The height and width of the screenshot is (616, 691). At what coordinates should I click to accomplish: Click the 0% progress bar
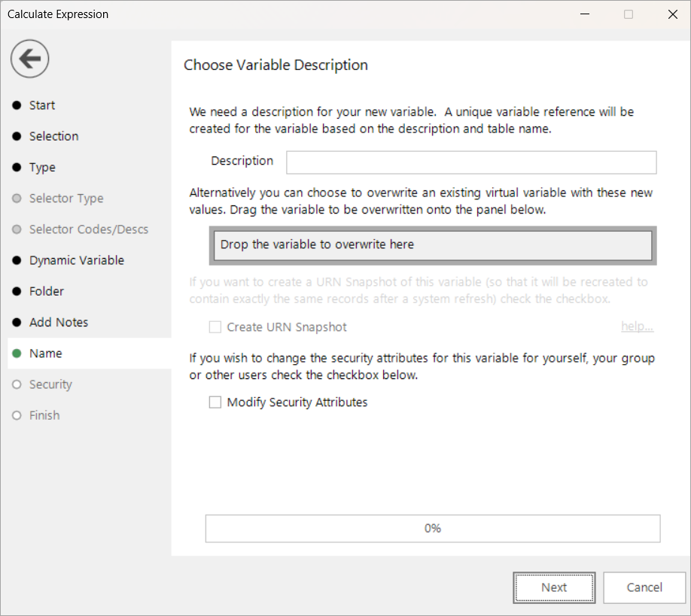coord(433,529)
